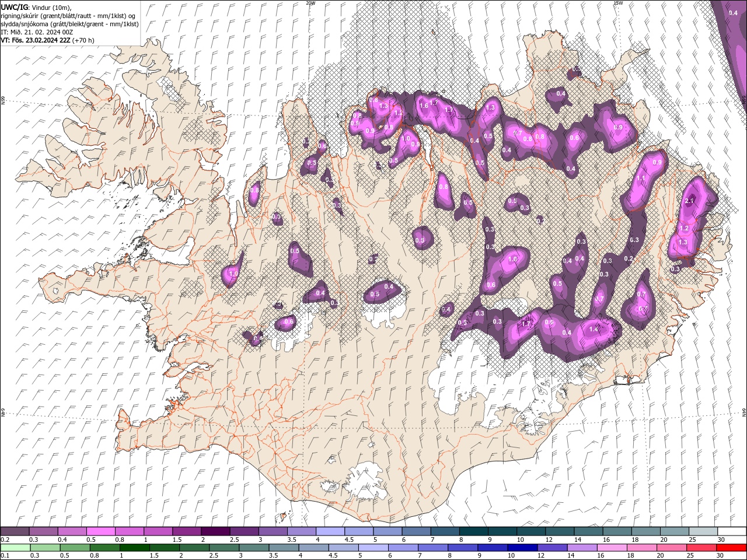Click the 1.4 snowfall value on the map
Image resolution: width=747 pixels, height=560 pixels.
coord(594,330)
